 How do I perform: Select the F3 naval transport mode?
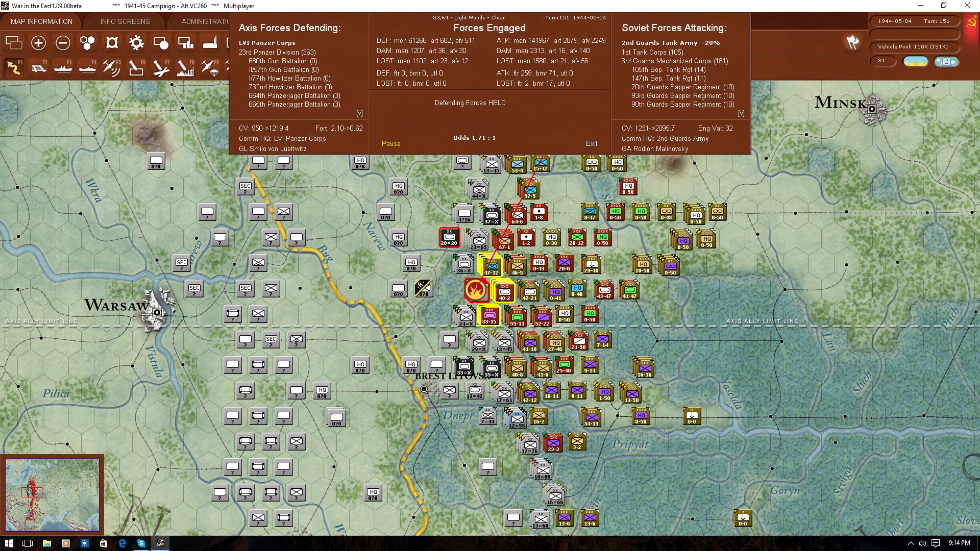click(x=63, y=68)
